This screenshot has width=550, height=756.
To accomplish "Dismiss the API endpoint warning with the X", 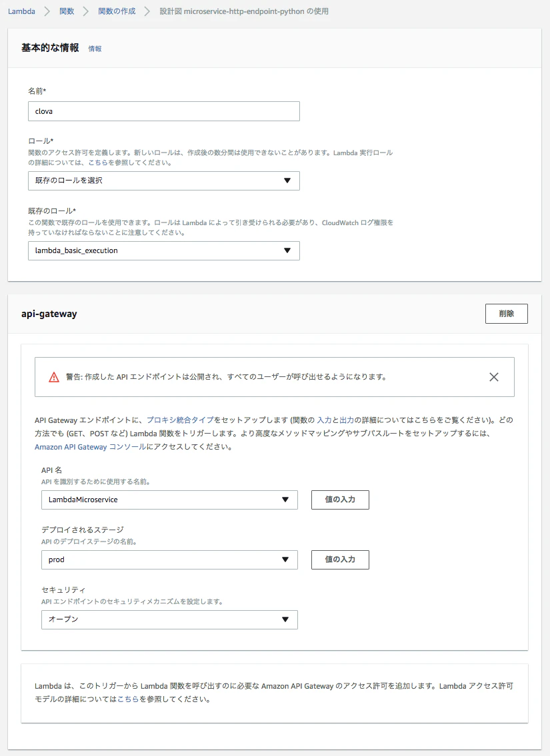I will [x=493, y=376].
